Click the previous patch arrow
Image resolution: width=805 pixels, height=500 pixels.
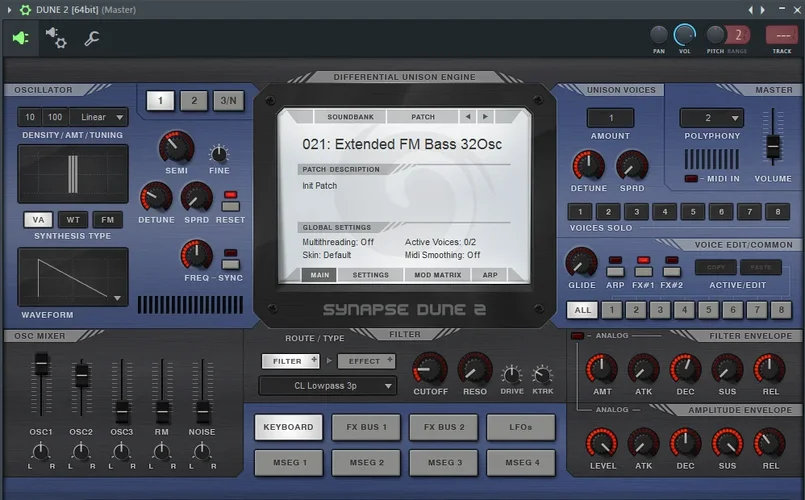466,116
